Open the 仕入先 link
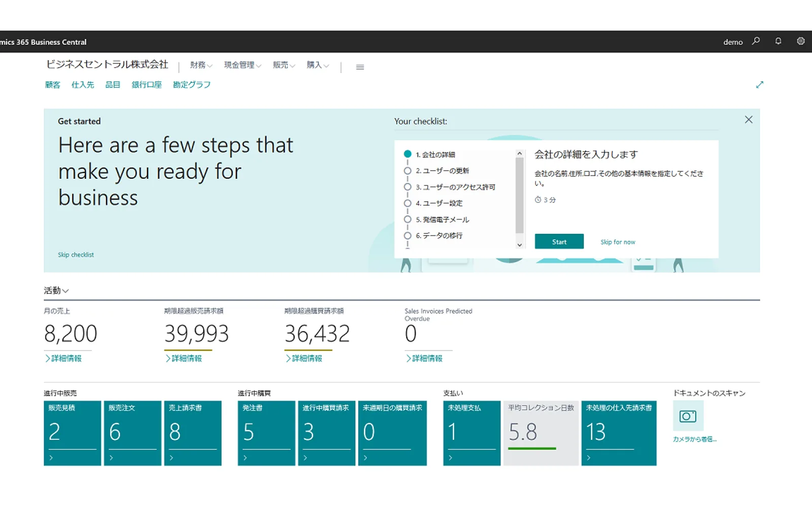Viewport: 812px width, 508px height. 83,85
